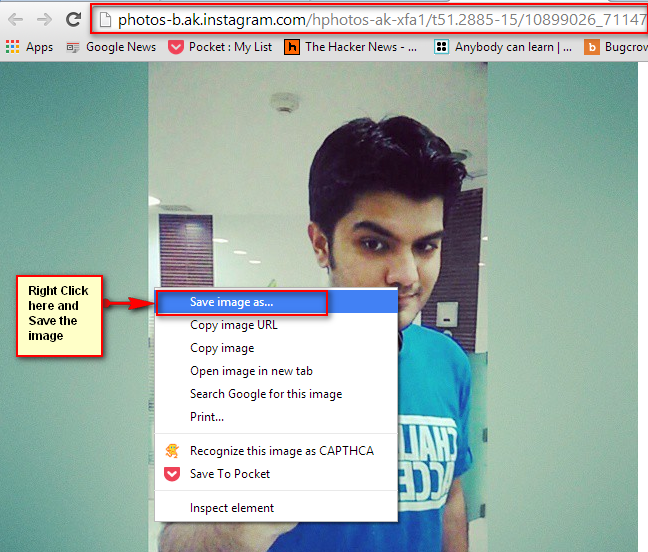Image resolution: width=648 pixels, height=552 pixels.
Task: Click the Anybody can learn bookmark icon
Action: pyautogui.click(x=441, y=47)
